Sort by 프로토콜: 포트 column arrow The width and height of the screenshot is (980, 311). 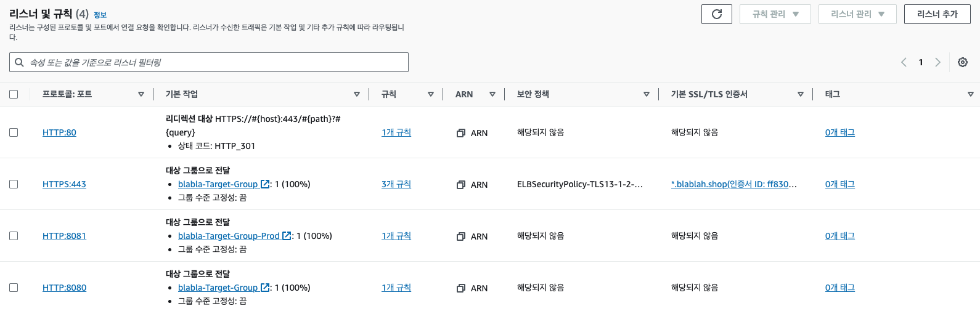click(x=141, y=94)
